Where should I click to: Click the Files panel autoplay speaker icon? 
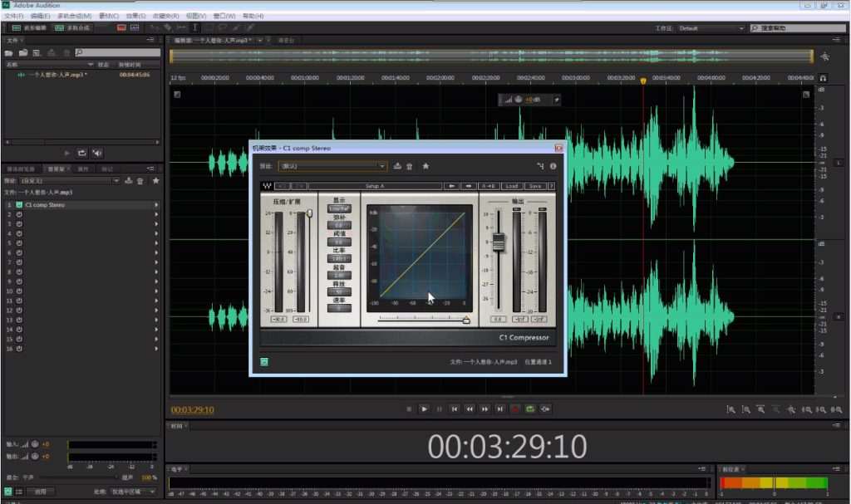click(x=97, y=153)
